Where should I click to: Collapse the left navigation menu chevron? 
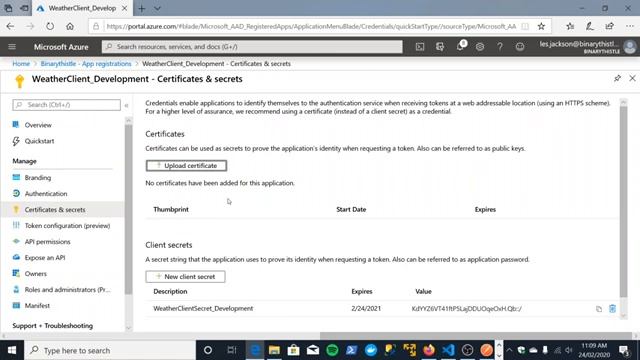(127, 105)
